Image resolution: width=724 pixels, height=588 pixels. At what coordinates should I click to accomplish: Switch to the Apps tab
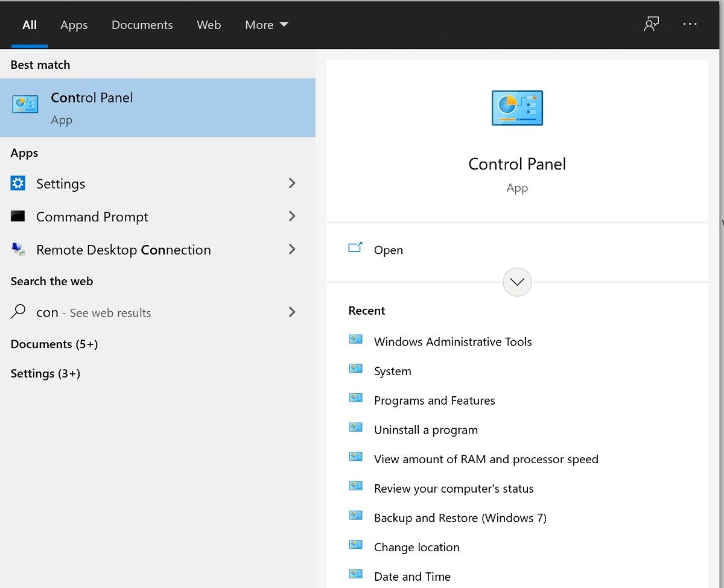point(74,25)
